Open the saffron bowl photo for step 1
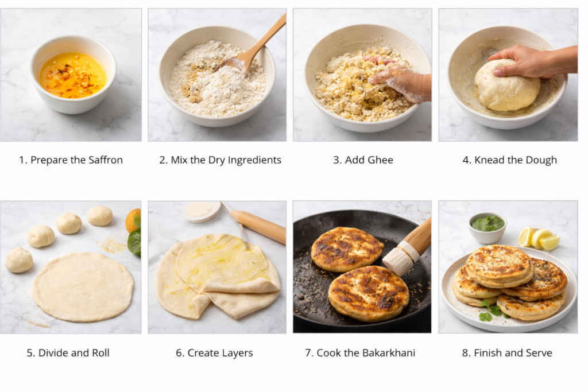The height and width of the screenshot is (392, 588). [x=71, y=75]
